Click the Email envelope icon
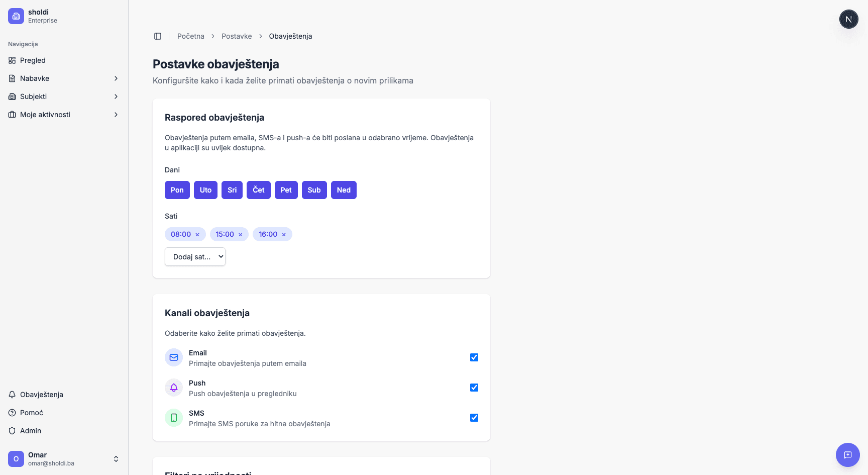 [174, 357]
